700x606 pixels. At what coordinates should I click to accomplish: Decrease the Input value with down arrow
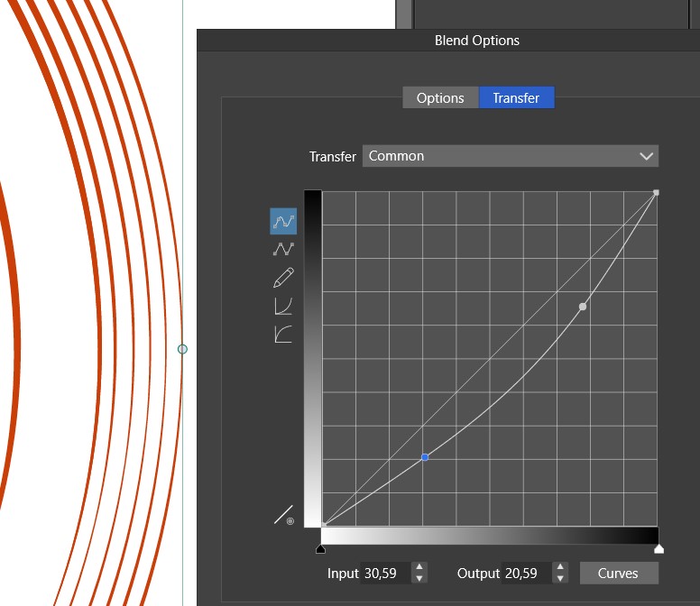pyautogui.click(x=419, y=578)
